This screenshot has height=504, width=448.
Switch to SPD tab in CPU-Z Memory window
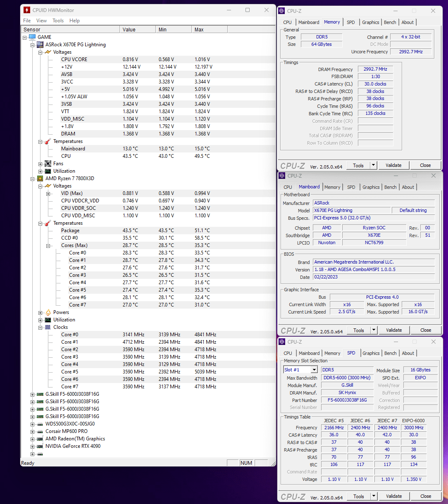click(x=351, y=22)
